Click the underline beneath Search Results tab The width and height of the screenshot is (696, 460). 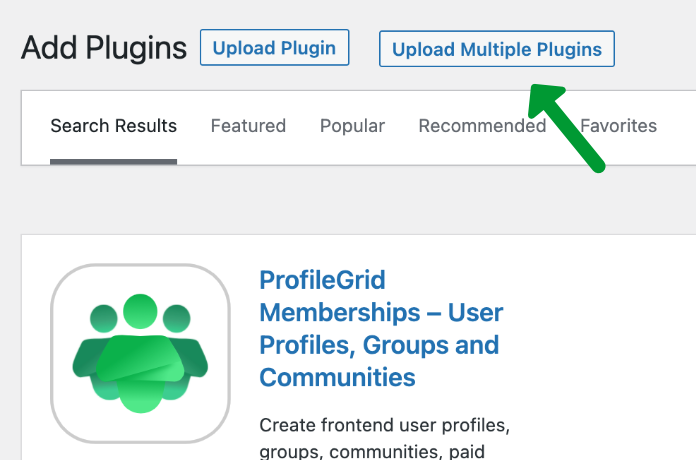point(113,161)
